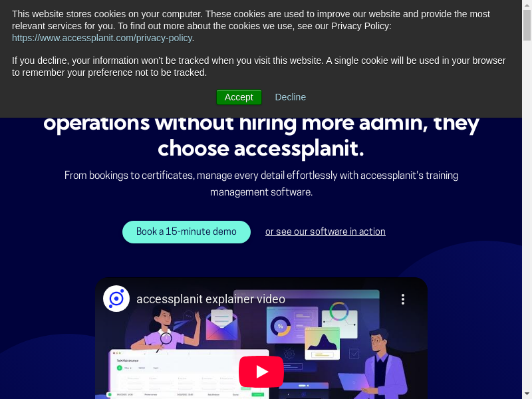Open the 'accessplanit explainer video' title link
The width and height of the screenshot is (532, 399).
tap(211, 299)
